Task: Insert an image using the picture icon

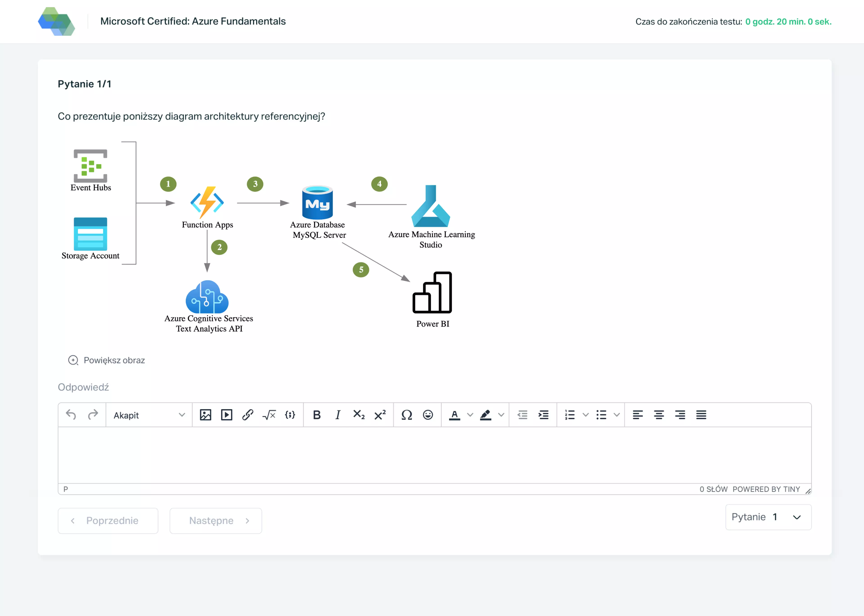Action: (205, 415)
